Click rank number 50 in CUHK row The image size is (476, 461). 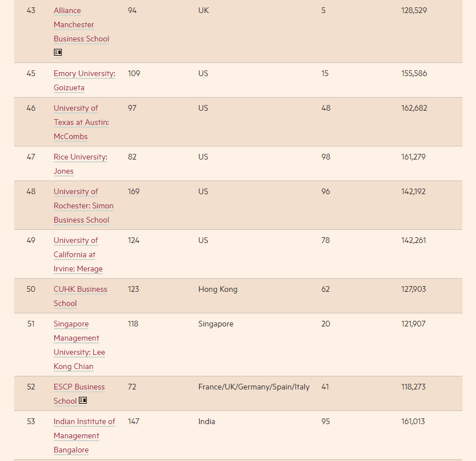pyautogui.click(x=31, y=289)
